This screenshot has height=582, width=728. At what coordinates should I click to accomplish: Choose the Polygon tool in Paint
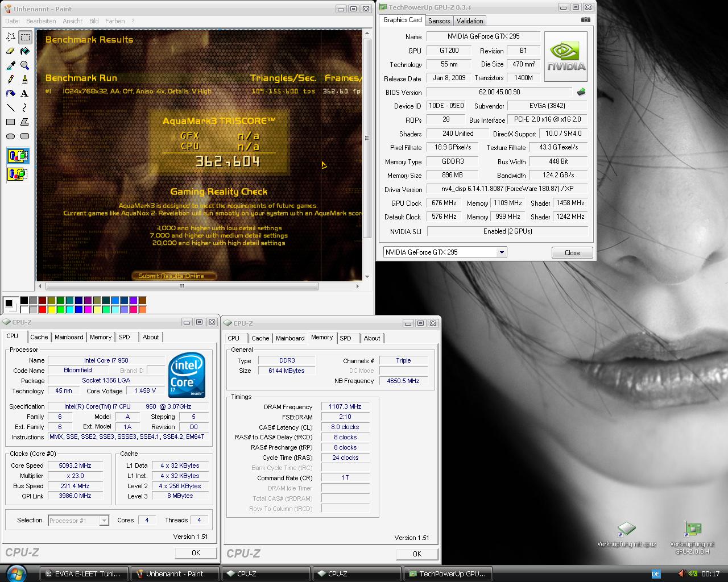(25, 122)
